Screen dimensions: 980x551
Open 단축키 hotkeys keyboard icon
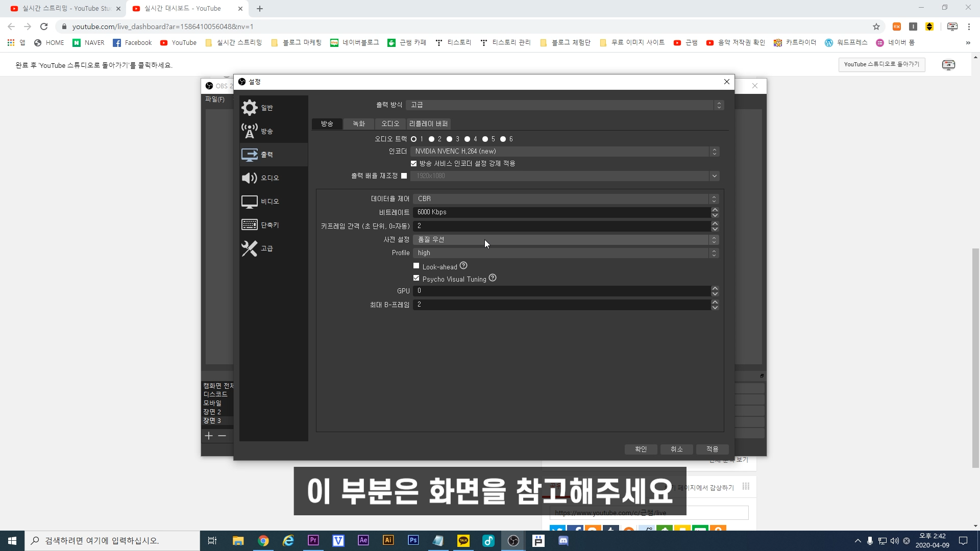tap(250, 225)
